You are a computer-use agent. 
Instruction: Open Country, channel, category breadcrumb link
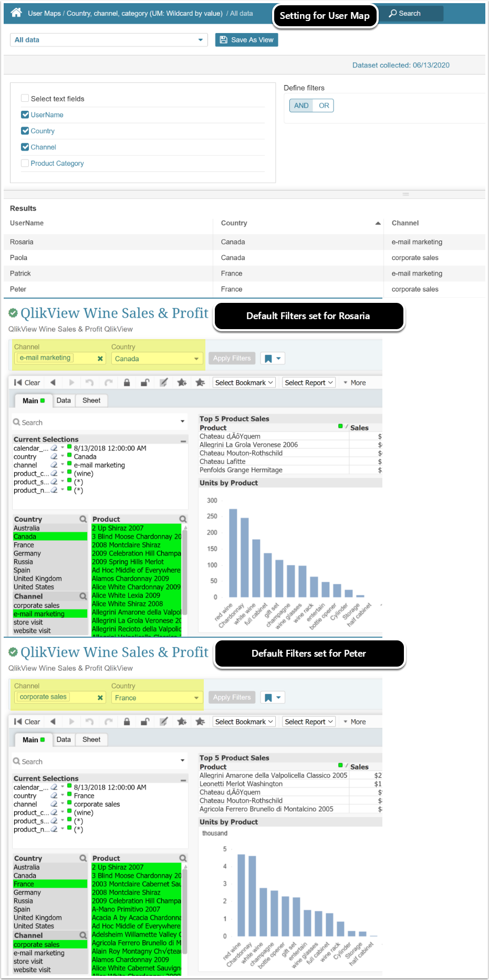[x=144, y=13]
